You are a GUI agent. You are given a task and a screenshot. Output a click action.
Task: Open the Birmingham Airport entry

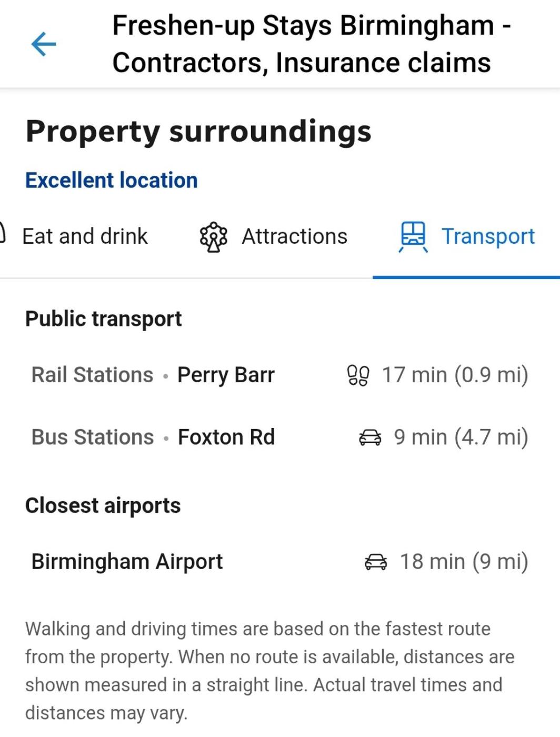click(127, 562)
